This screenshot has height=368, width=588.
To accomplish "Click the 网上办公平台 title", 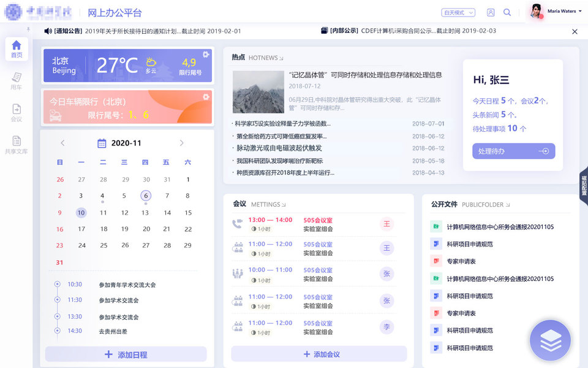I will [115, 13].
